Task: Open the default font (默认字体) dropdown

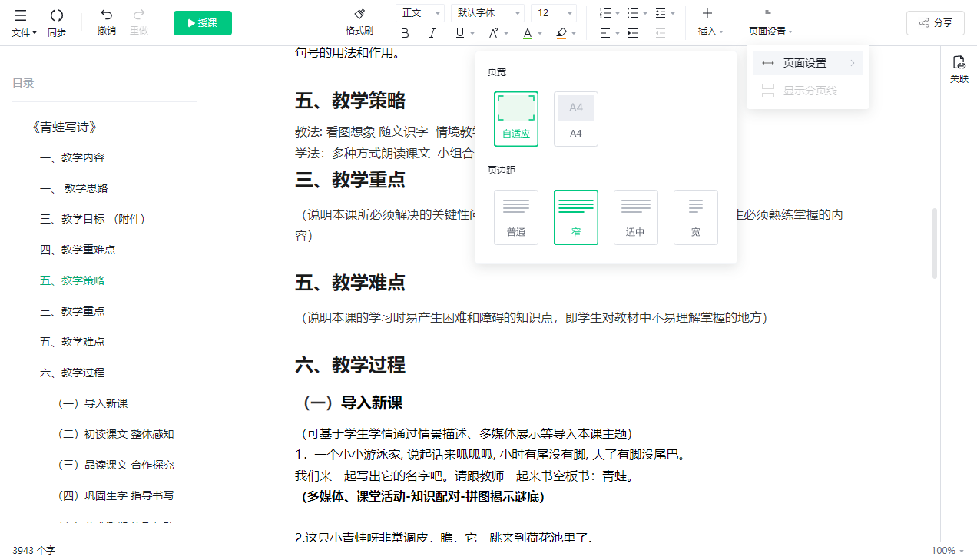Action: coord(487,13)
